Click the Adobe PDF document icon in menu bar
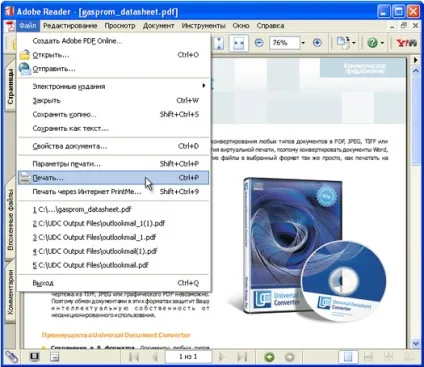 [x=11, y=26]
